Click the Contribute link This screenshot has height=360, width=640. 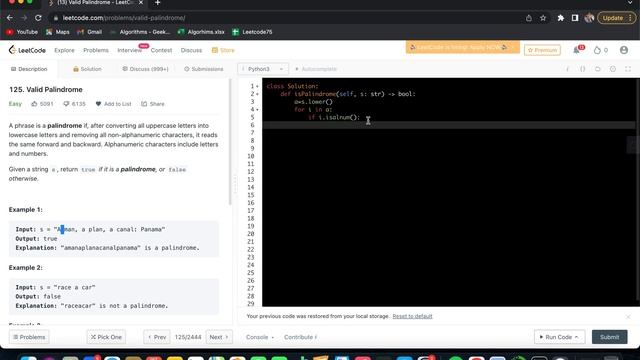pos(300,337)
